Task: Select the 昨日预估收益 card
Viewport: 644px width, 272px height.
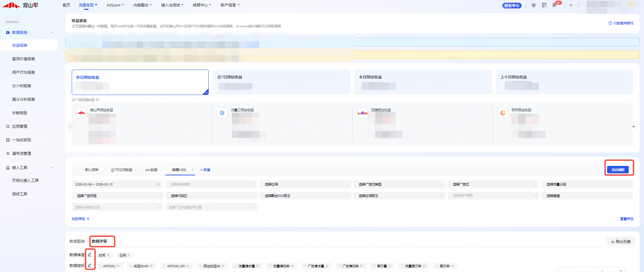Action: coord(140,82)
